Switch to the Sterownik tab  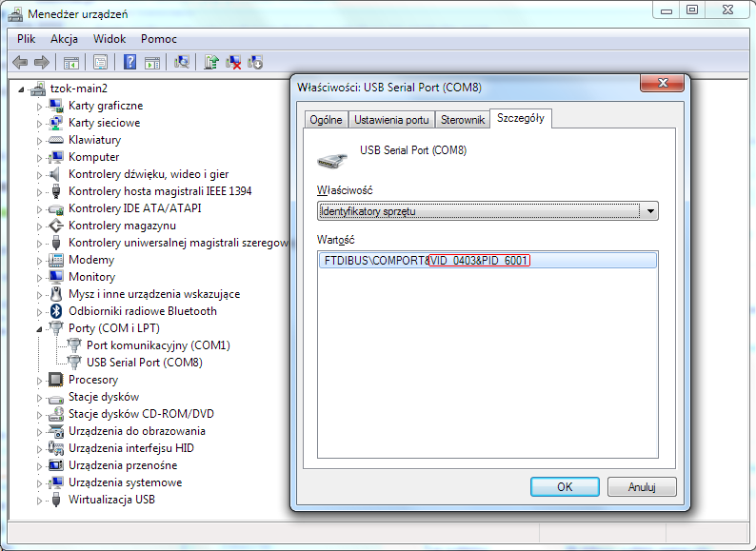coord(463,120)
